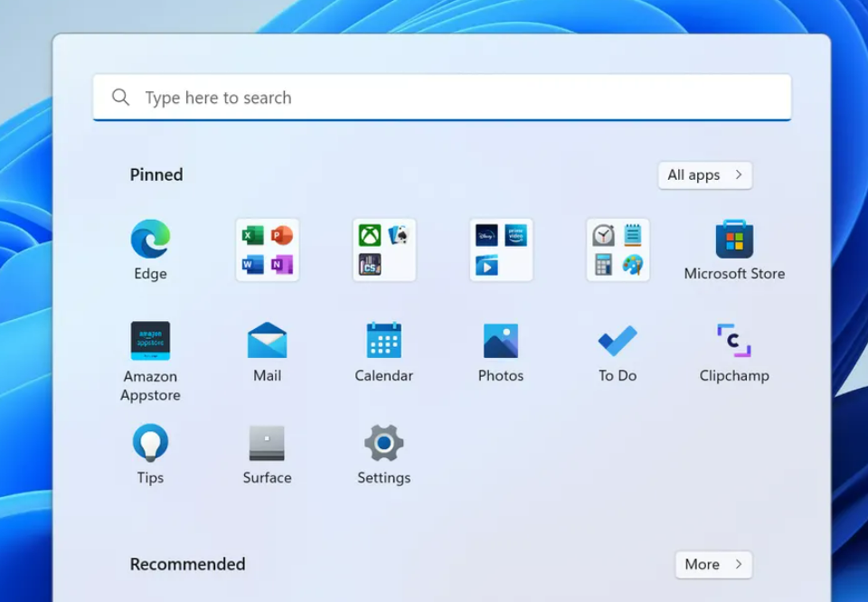Click the Word icon in Office folder

point(253,265)
